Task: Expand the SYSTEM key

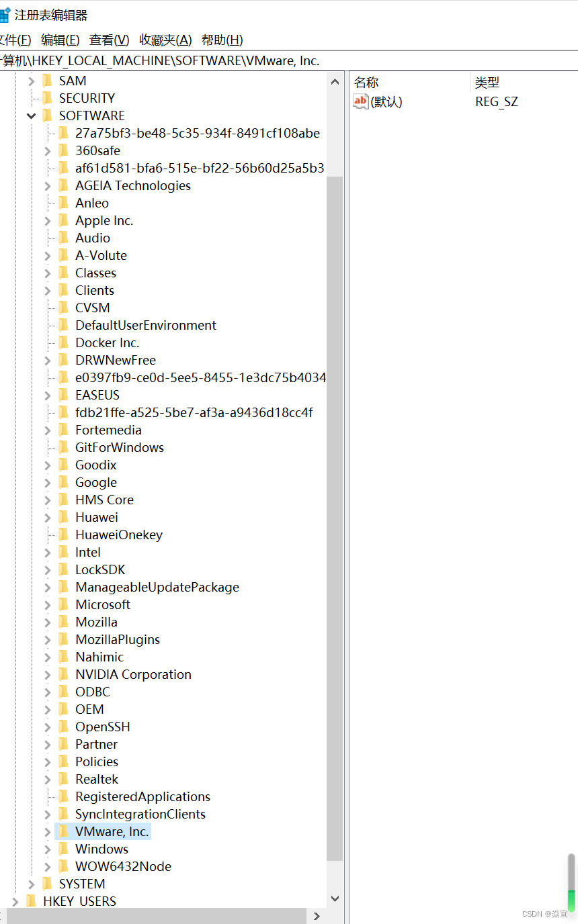Action: (31, 884)
